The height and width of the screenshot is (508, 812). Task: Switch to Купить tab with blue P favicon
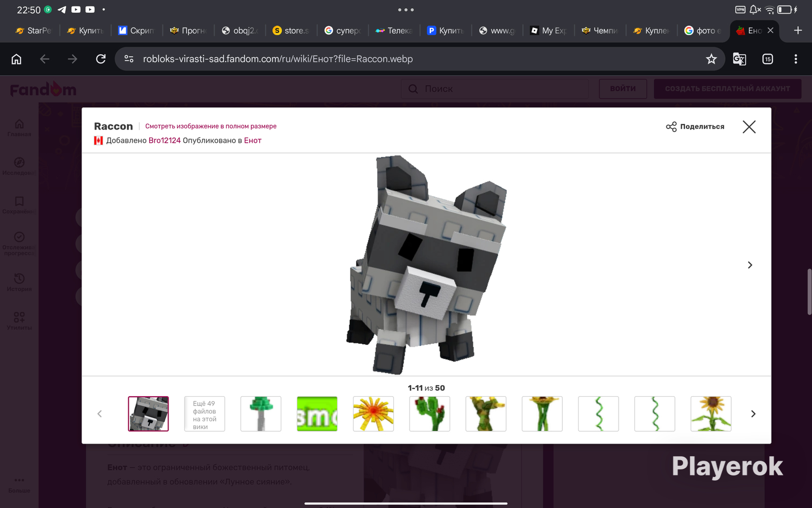[446, 30]
